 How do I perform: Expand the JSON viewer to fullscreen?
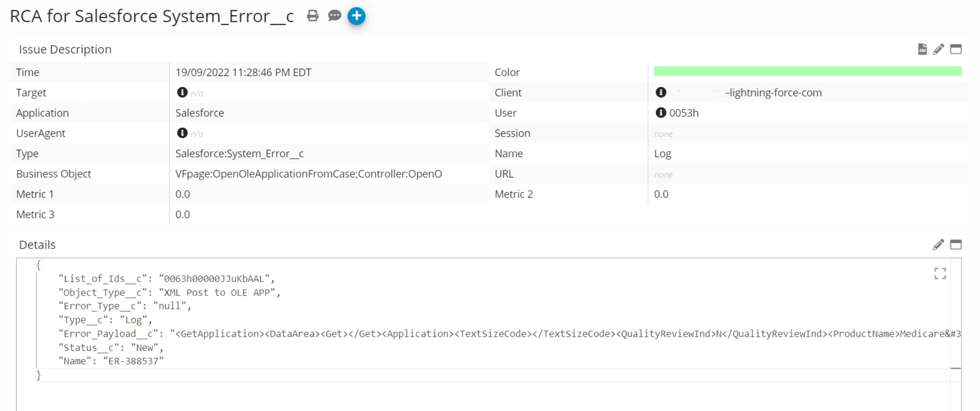[940, 274]
